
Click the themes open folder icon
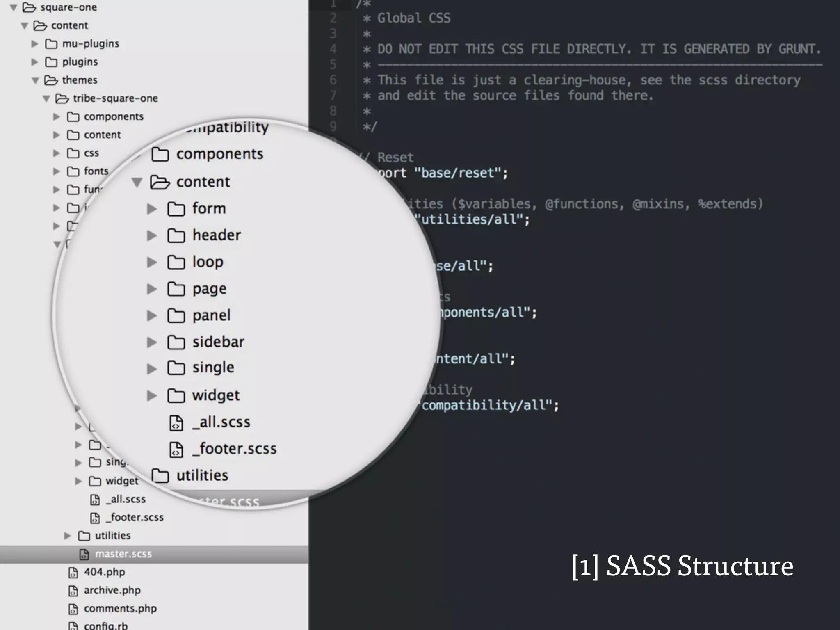[x=51, y=80]
